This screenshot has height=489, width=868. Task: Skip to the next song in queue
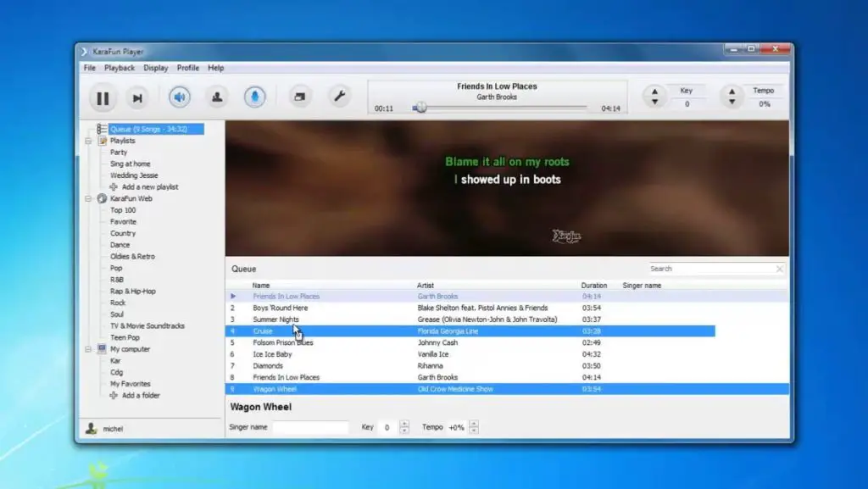click(x=136, y=98)
